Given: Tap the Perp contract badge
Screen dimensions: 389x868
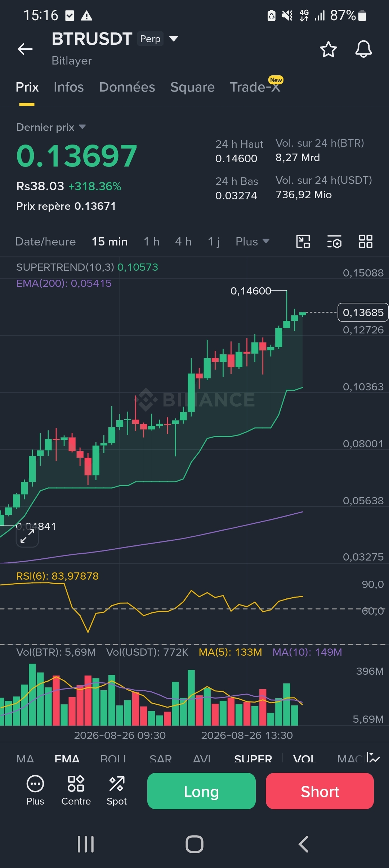Looking at the screenshot, I should [x=150, y=39].
